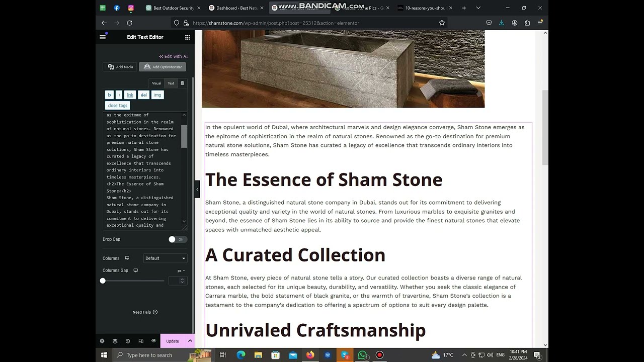
Task: Expand save options arrow beside Update
Action: click(190, 341)
